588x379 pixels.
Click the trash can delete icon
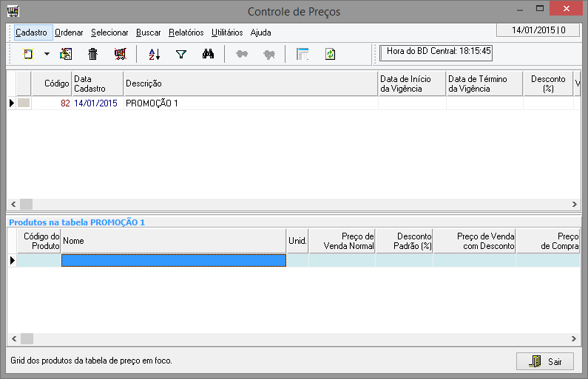[x=92, y=54]
